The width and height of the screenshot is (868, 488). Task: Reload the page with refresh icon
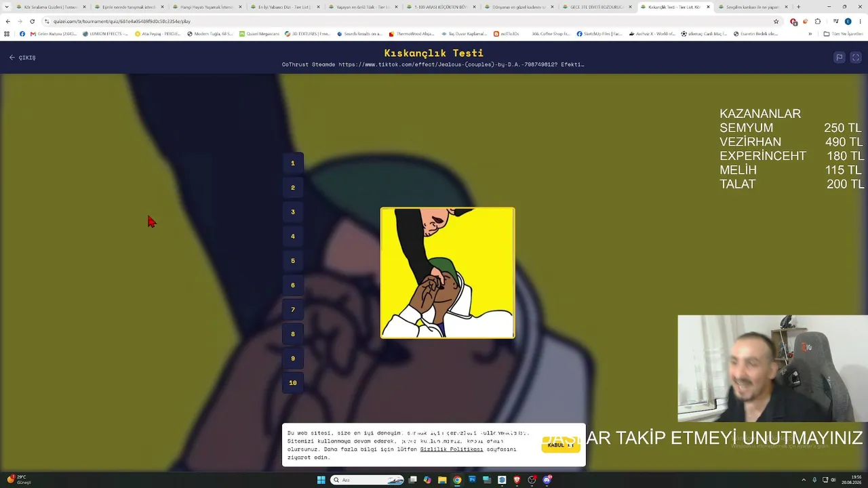32,21
